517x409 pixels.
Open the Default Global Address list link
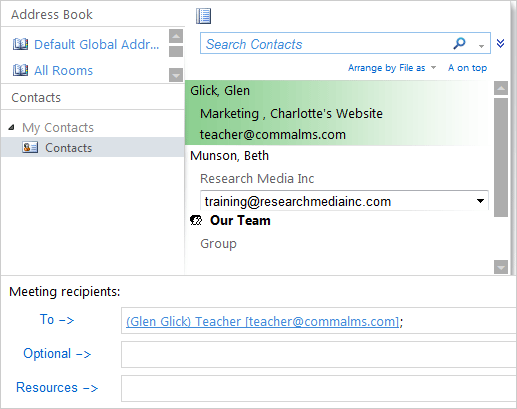97,44
